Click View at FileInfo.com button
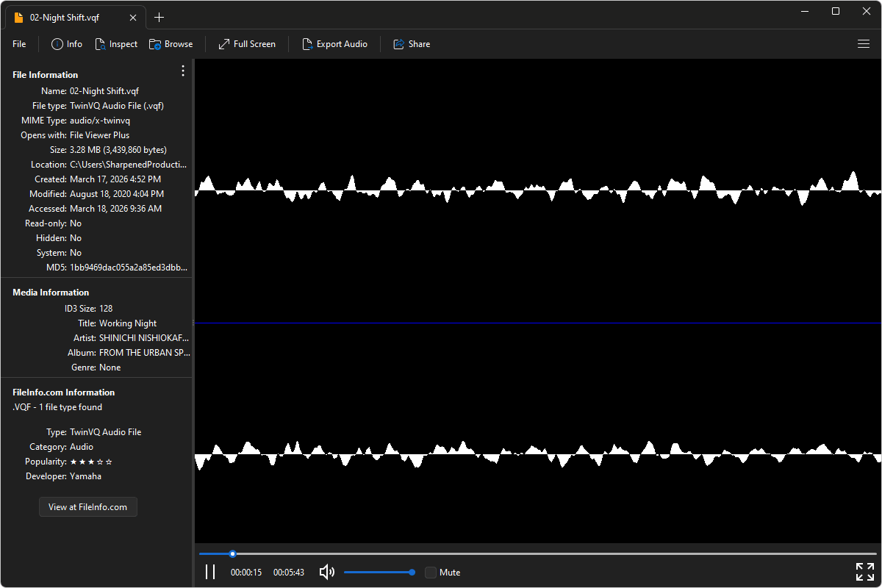The image size is (882, 588). pos(87,506)
